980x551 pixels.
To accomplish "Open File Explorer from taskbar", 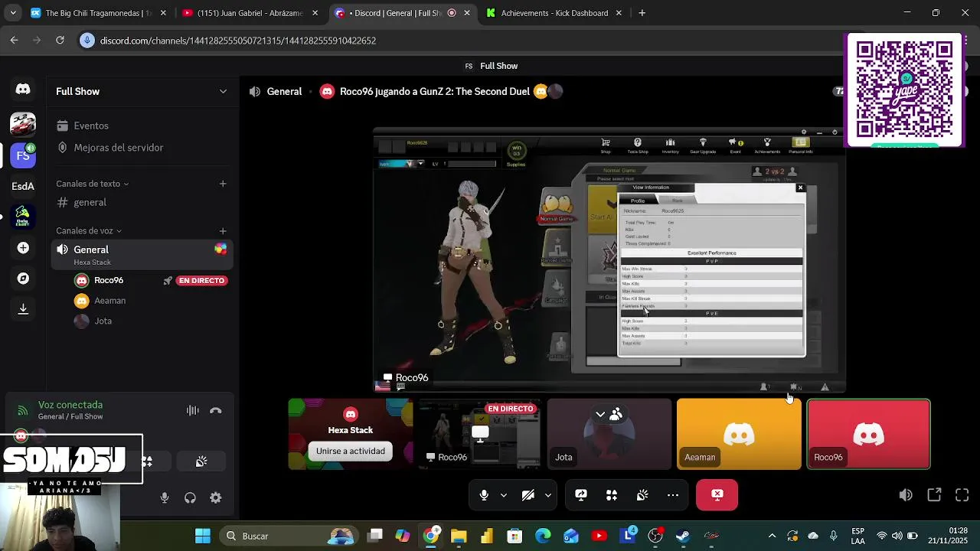I will point(459,536).
